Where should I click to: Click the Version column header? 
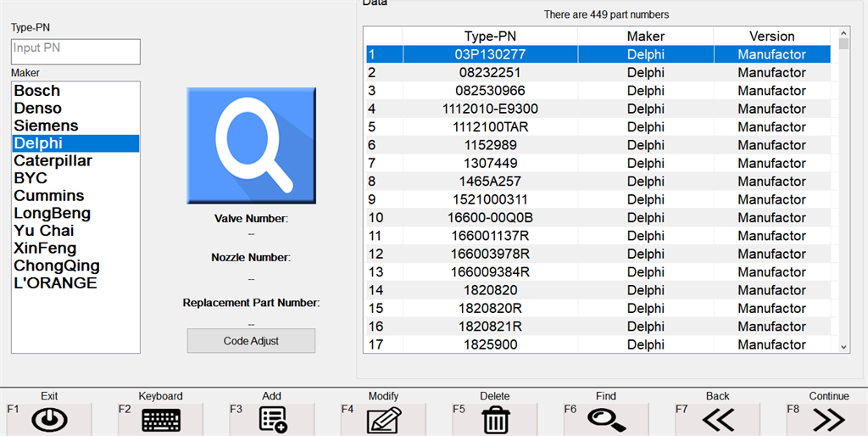(771, 36)
